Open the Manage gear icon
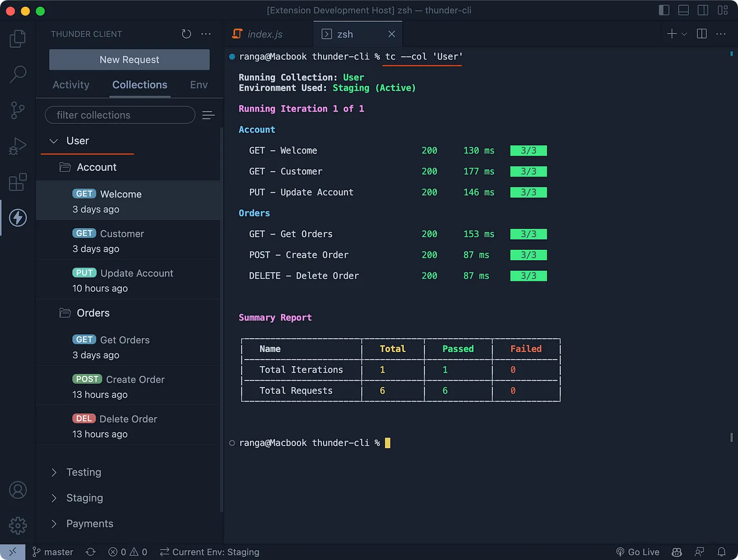 18,525
